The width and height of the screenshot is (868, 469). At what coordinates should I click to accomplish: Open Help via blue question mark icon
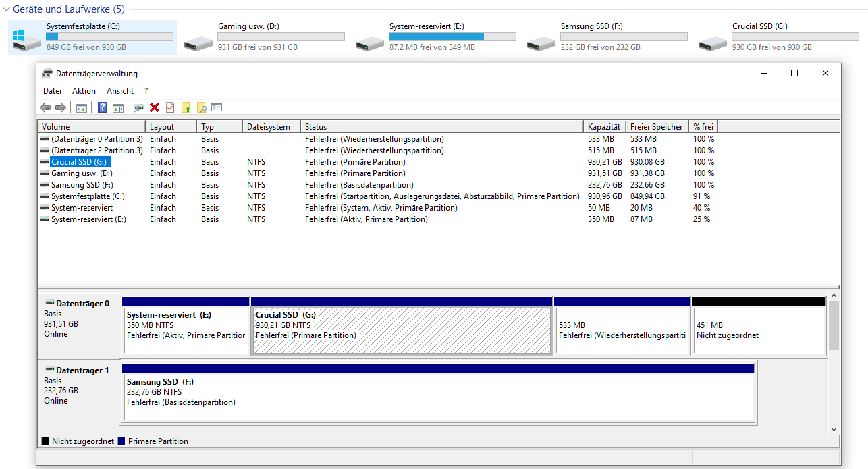click(103, 107)
